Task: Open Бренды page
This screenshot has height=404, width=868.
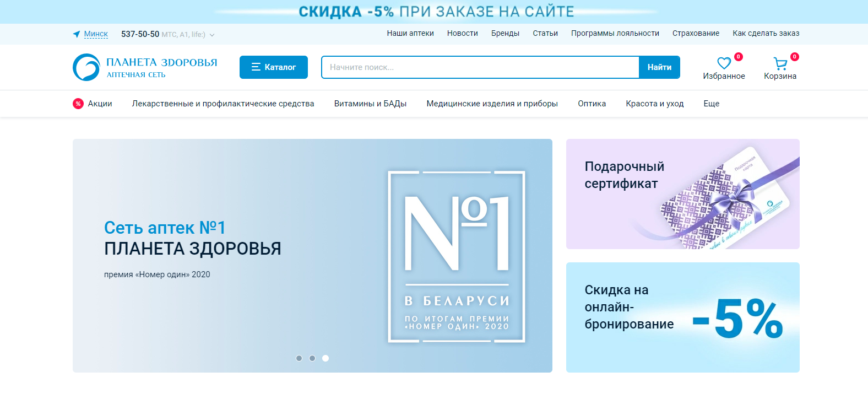Action: (505, 33)
